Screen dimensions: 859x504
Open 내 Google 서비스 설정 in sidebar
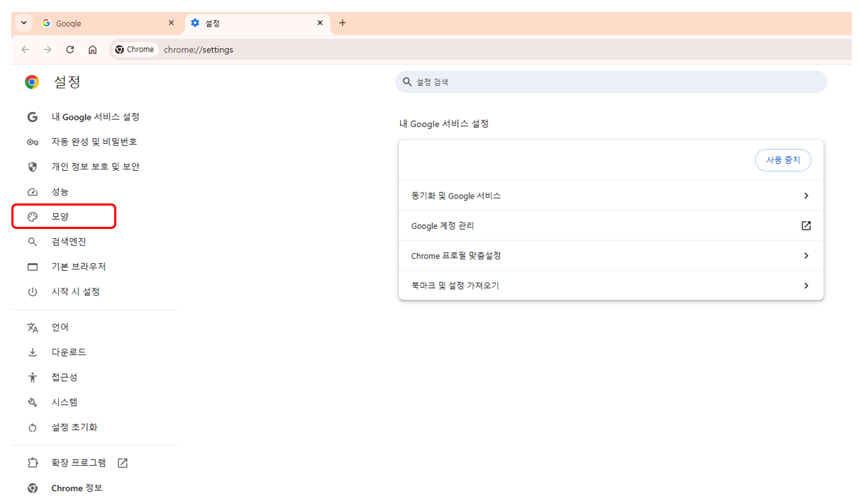[94, 117]
